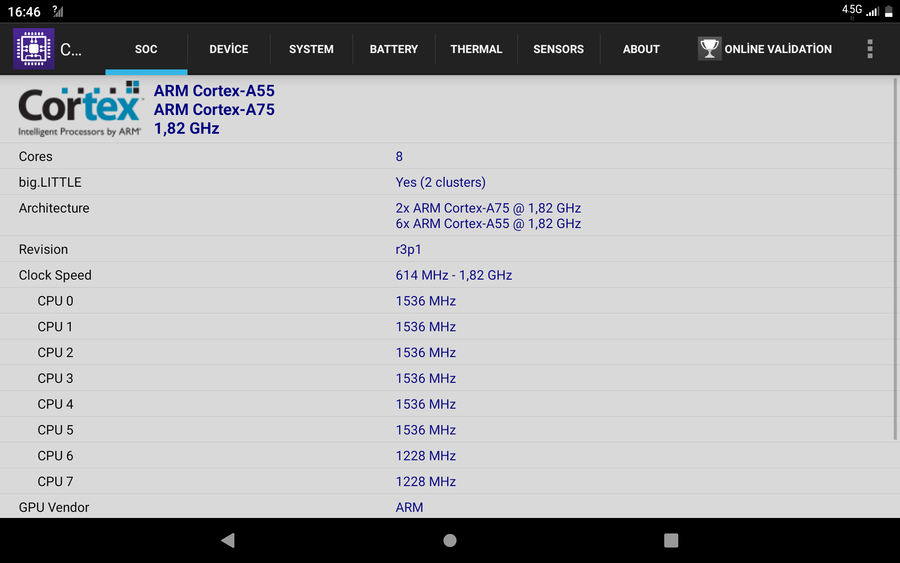900x563 pixels.
Task: Tap '6x ARM Cortex-A55 @ 1,82 GHz'
Action: pyautogui.click(x=488, y=223)
